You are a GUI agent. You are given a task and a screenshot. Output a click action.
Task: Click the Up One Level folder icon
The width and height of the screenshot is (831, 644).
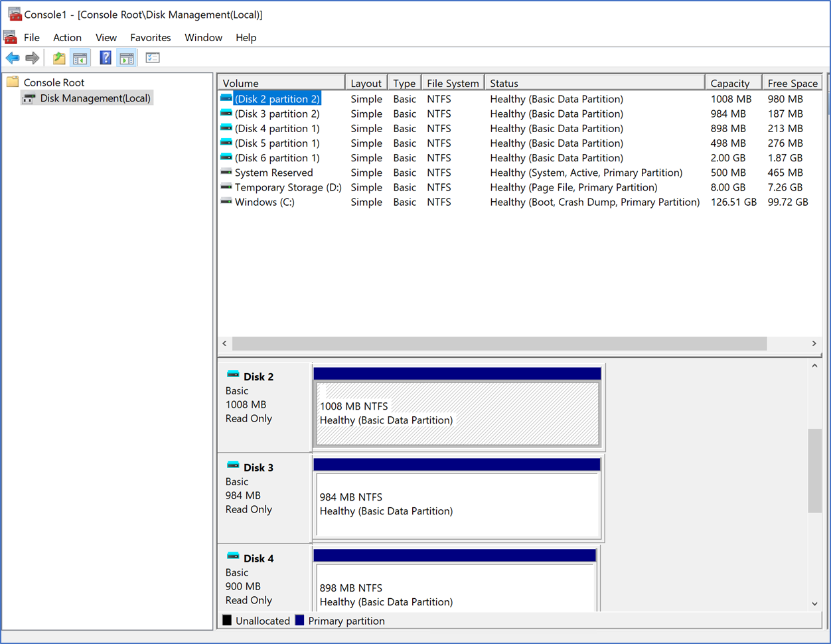(x=59, y=58)
